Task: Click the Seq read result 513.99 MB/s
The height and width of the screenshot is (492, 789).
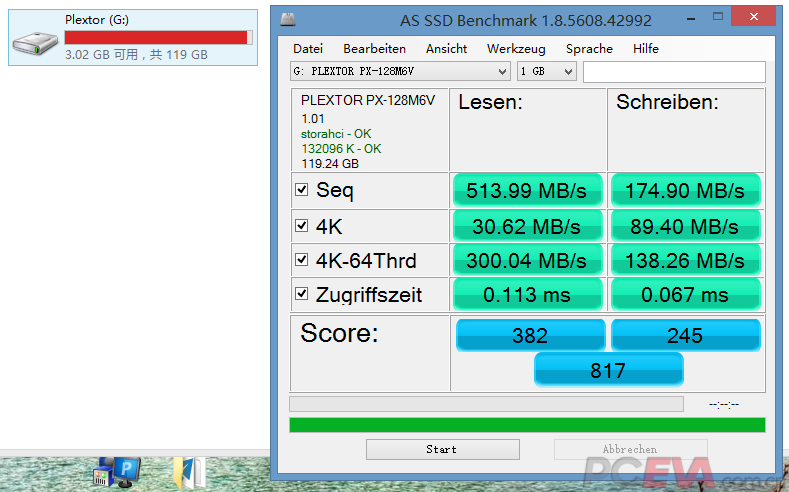Action: point(527,191)
